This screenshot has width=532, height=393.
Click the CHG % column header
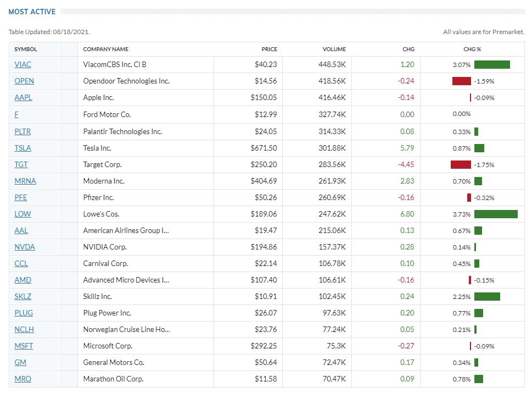(472, 49)
